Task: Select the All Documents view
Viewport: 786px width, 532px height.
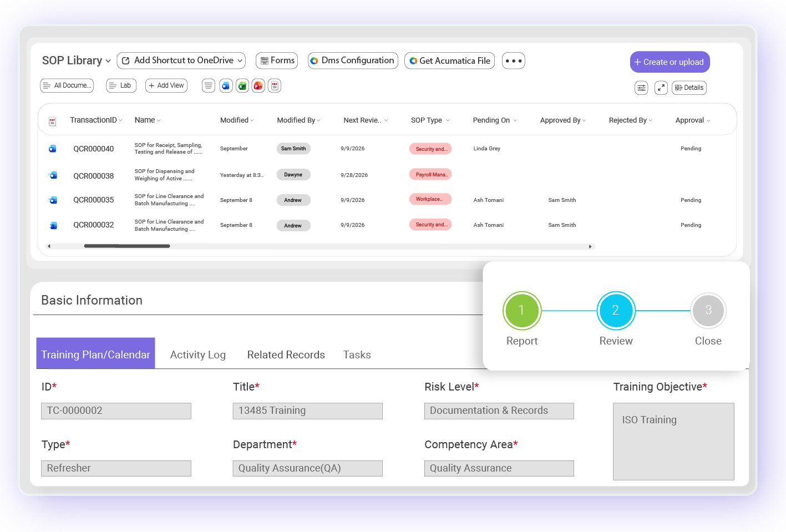Action: click(67, 85)
